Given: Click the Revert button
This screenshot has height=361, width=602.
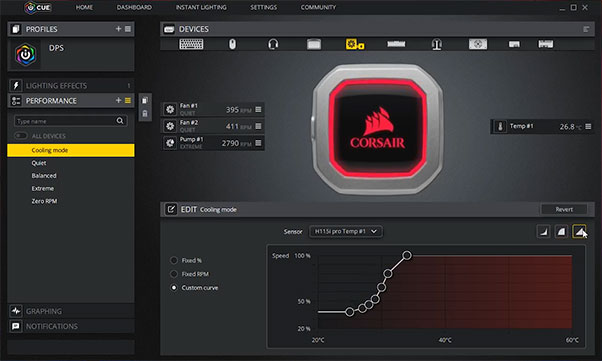Looking at the screenshot, I should coord(564,209).
